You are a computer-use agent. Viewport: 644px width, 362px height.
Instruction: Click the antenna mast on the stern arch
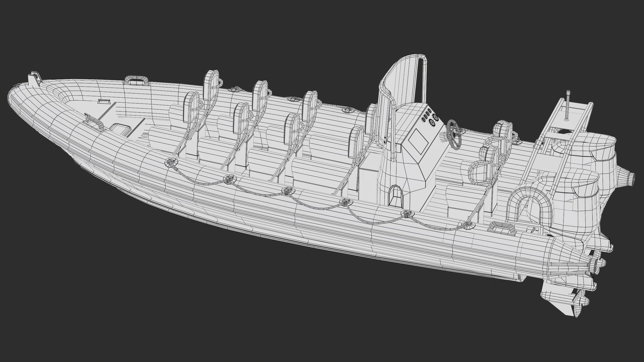point(568,105)
